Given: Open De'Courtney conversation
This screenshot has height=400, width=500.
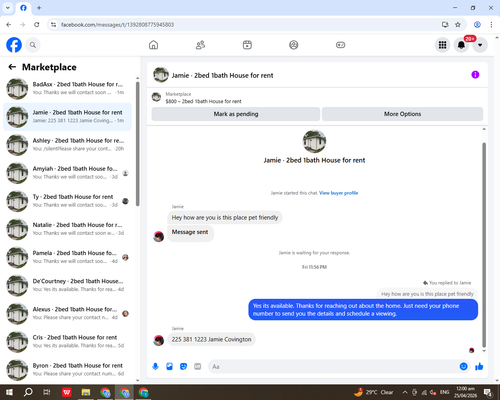Looking at the screenshot, I should (x=68, y=285).
